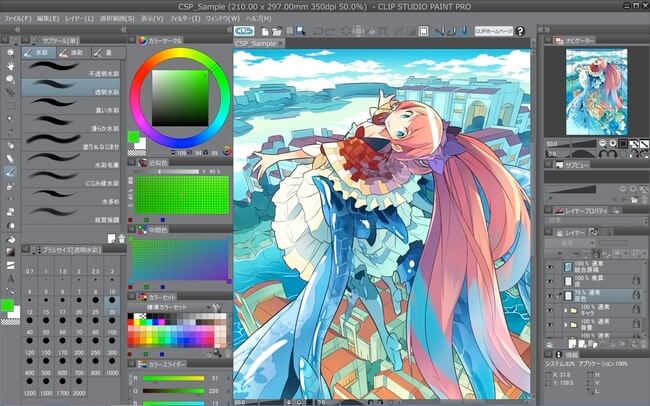Select the 透明水彩 brush sub tool
Image resolution: width=650 pixels, height=406 pixels.
71,88
